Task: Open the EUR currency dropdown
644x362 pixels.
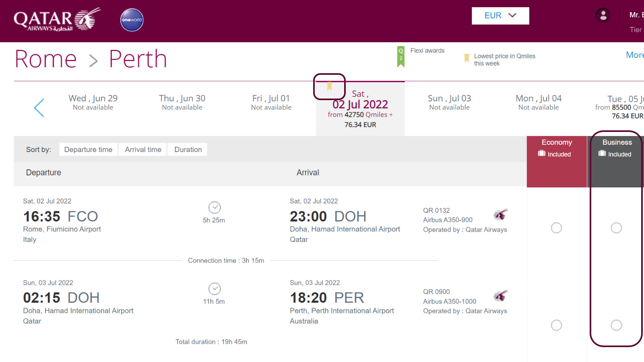Action: [500, 16]
